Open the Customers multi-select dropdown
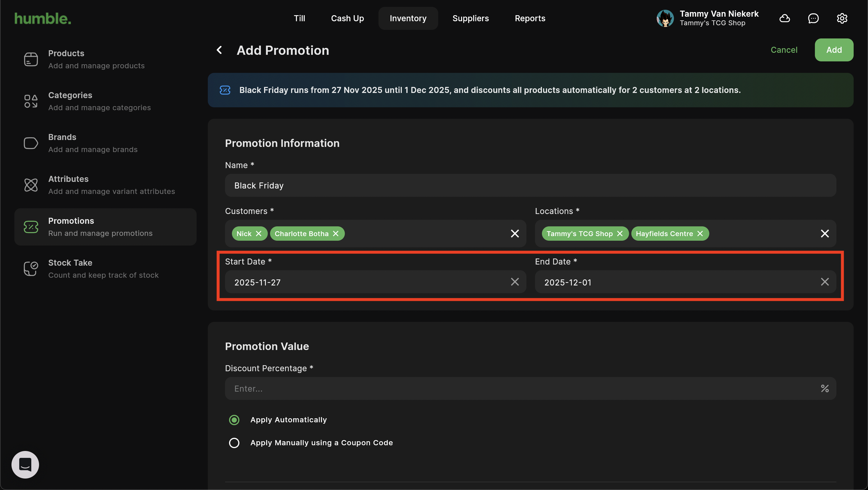 (425, 234)
